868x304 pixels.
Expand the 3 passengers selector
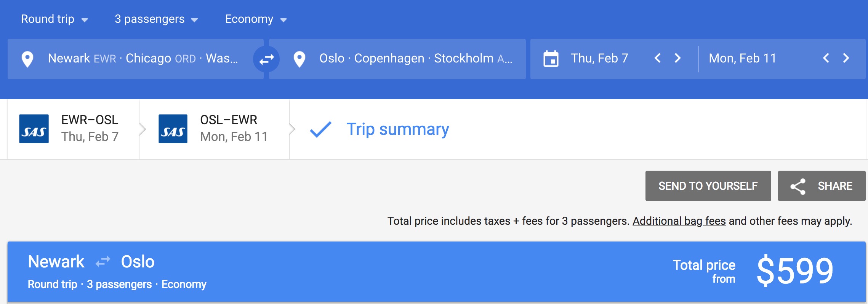156,19
